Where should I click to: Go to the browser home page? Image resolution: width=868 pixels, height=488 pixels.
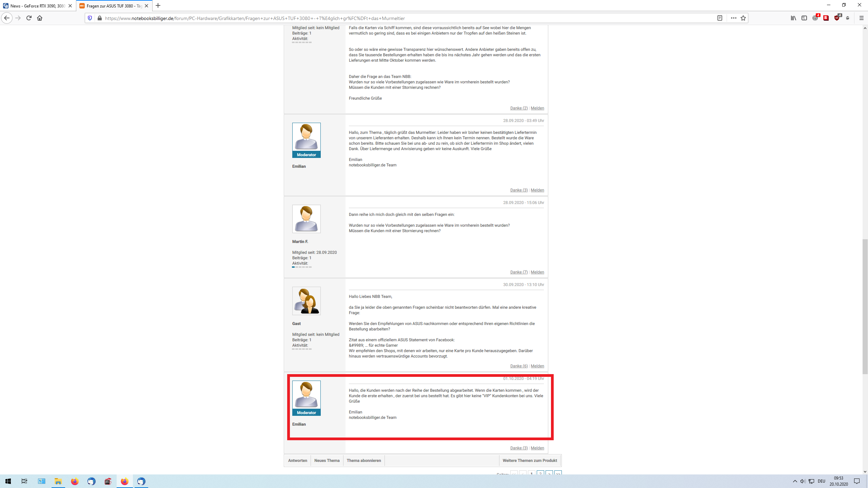pos(40,18)
